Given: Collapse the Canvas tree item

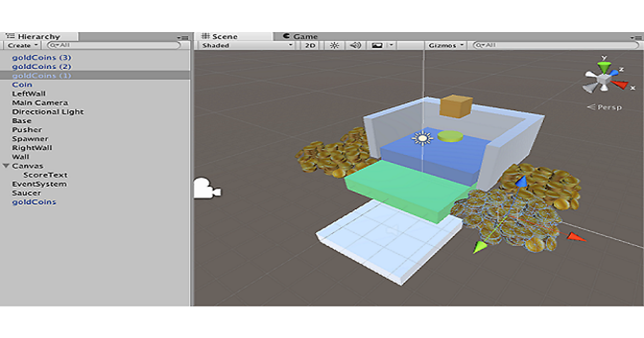Looking at the screenshot, I should tap(6, 166).
